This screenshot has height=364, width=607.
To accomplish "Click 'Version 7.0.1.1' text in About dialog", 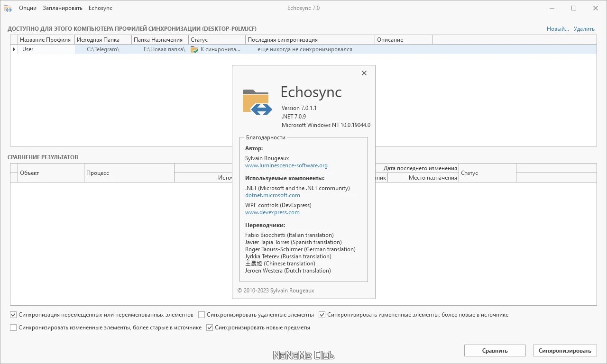I will [299, 108].
